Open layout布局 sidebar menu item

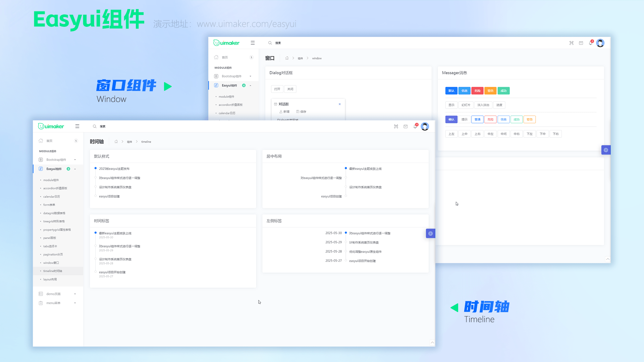(x=50, y=280)
